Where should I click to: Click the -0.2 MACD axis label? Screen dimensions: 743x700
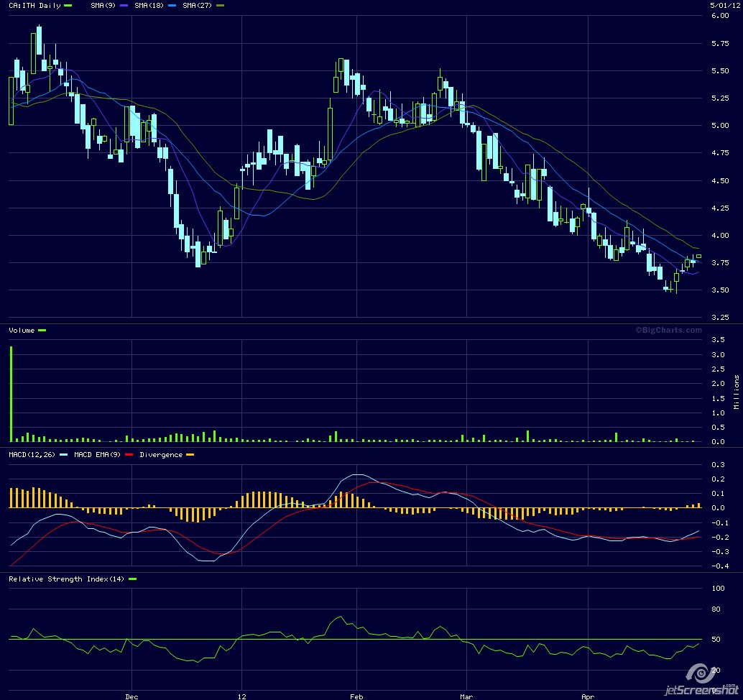[x=719, y=538]
